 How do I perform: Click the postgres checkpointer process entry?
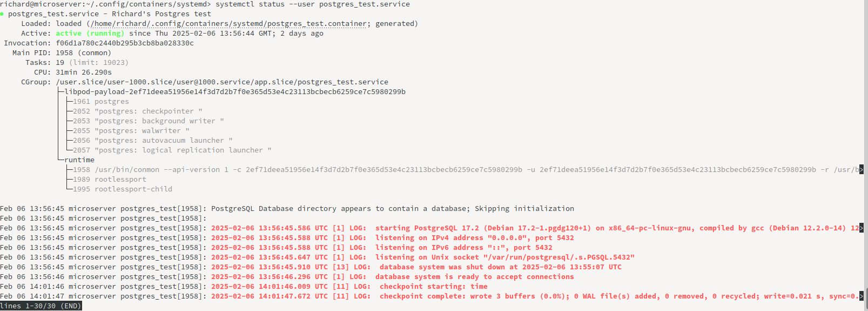(138, 111)
